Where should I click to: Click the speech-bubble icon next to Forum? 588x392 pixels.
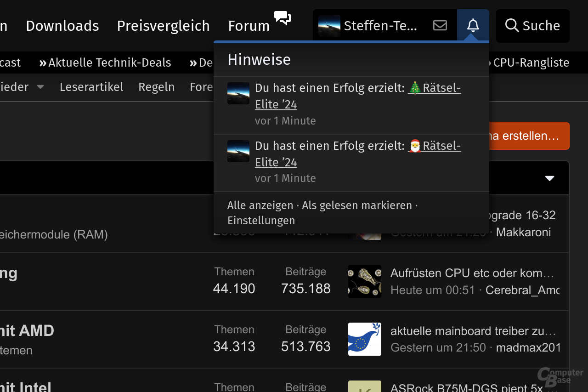(282, 18)
